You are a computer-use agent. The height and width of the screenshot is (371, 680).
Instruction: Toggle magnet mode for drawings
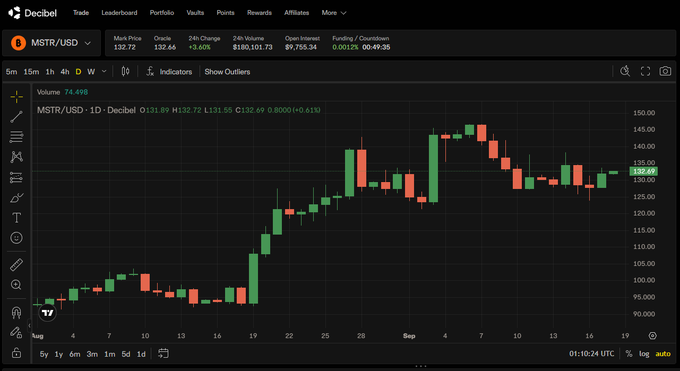tap(16, 312)
